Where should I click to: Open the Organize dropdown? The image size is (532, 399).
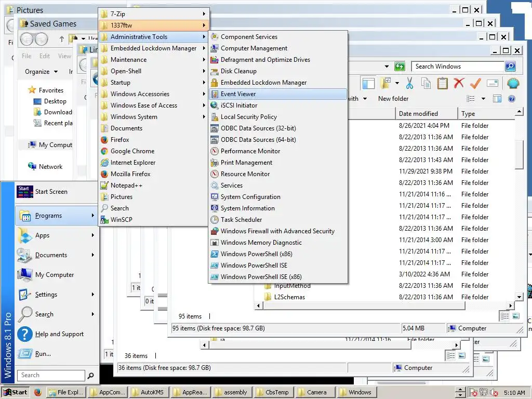[x=41, y=72]
